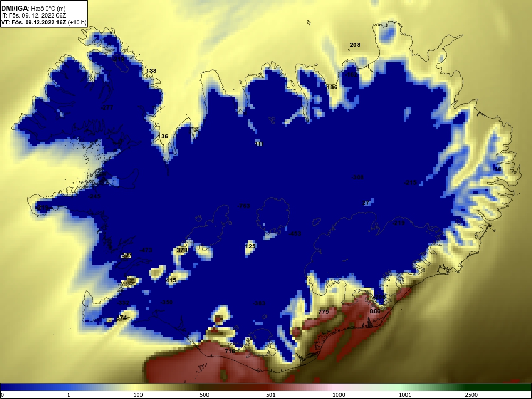Click the 1000 mark on the colour scale
The width and height of the screenshot is (532, 399).
coord(338,395)
